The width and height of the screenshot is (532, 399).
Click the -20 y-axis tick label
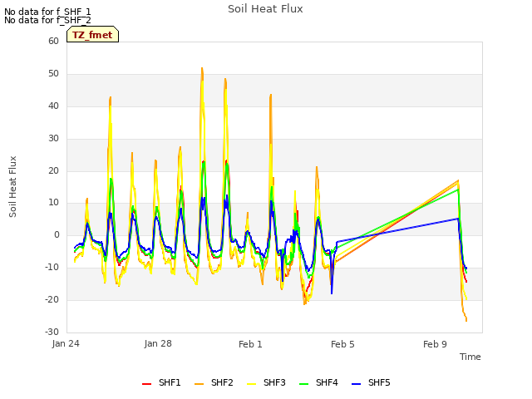tap(52, 299)
